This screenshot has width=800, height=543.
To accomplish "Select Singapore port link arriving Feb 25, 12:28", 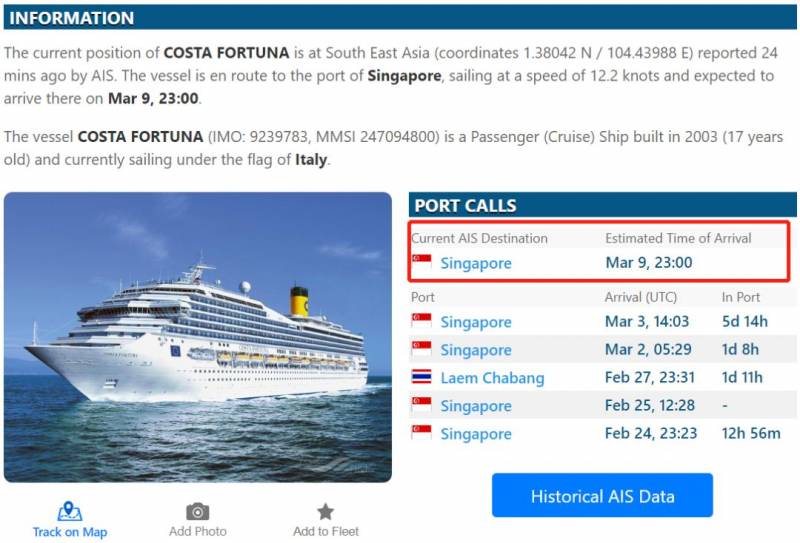I will coord(476,406).
